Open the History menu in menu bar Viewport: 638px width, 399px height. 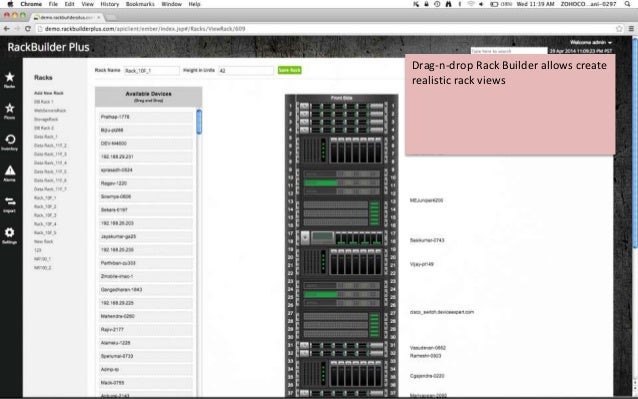click(109, 4)
